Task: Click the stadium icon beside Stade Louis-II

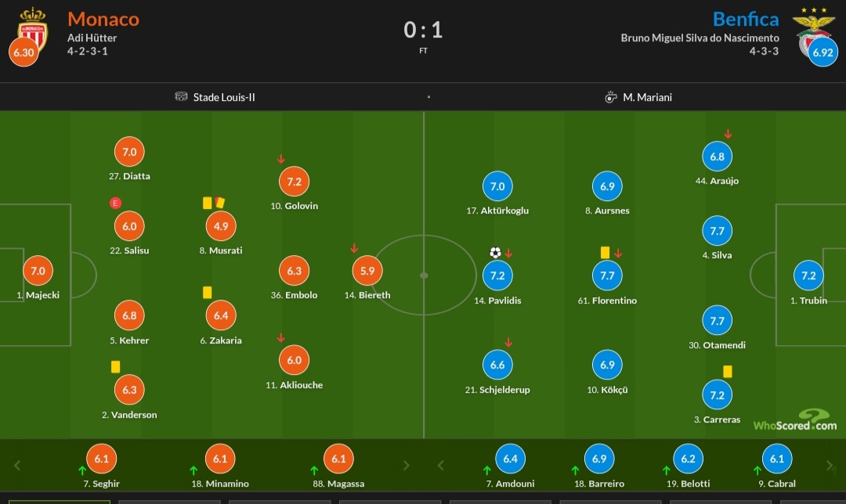Action: point(181,96)
